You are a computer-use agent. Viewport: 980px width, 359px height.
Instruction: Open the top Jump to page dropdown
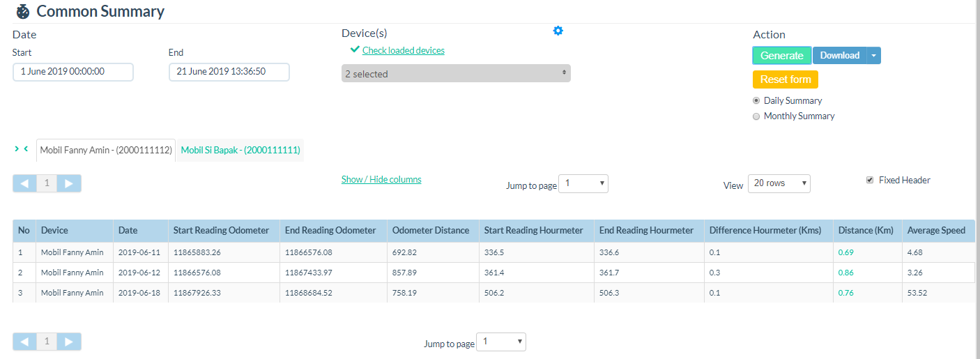point(583,183)
